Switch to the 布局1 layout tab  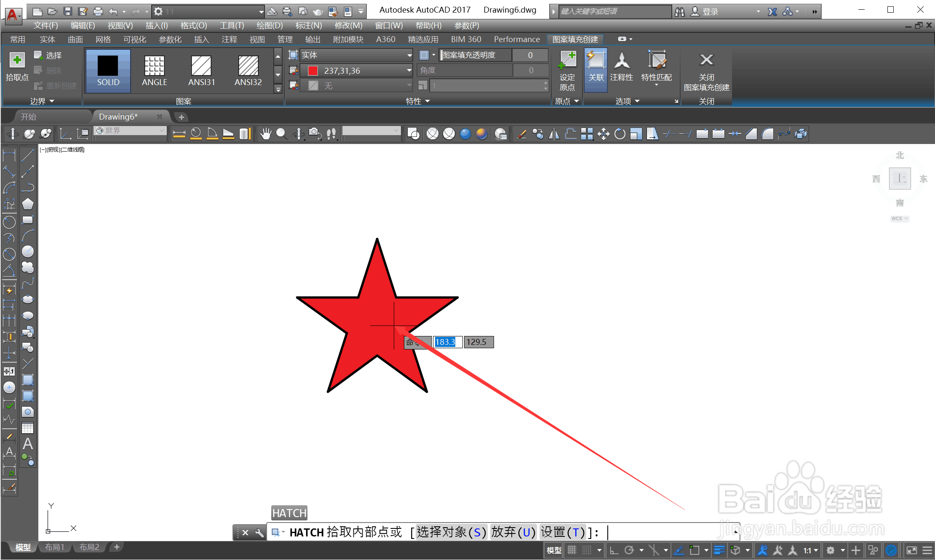(x=54, y=547)
